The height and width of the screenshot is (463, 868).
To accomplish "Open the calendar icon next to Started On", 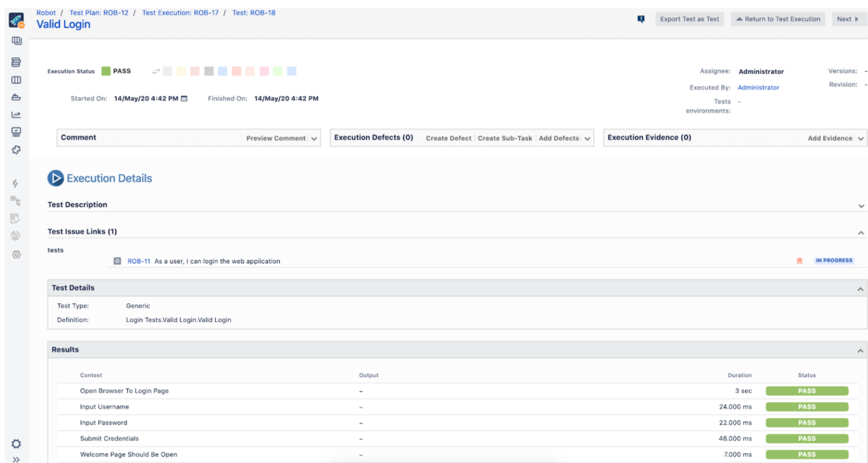I will pyautogui.click(x=183, y=98).
